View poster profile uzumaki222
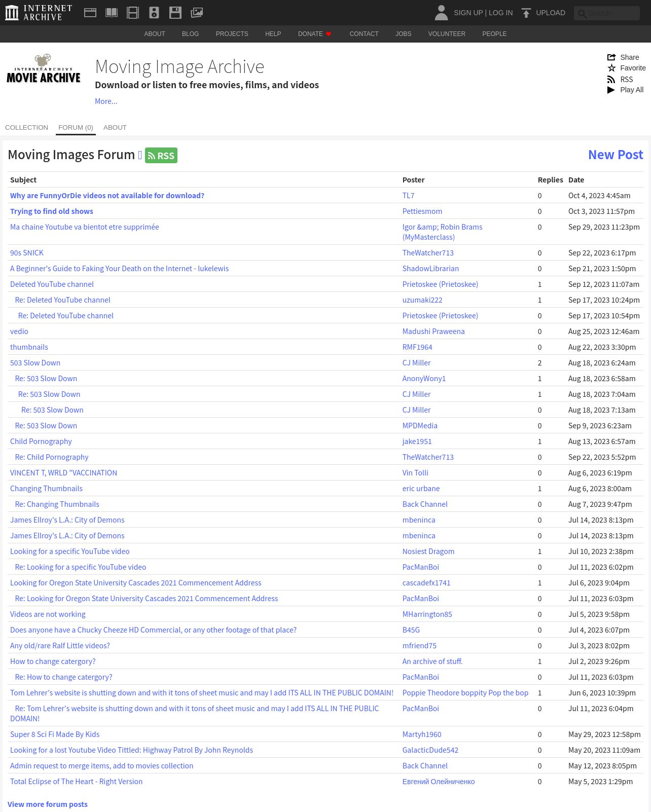Viewport: 651px width, 812px height. point(422,300)
